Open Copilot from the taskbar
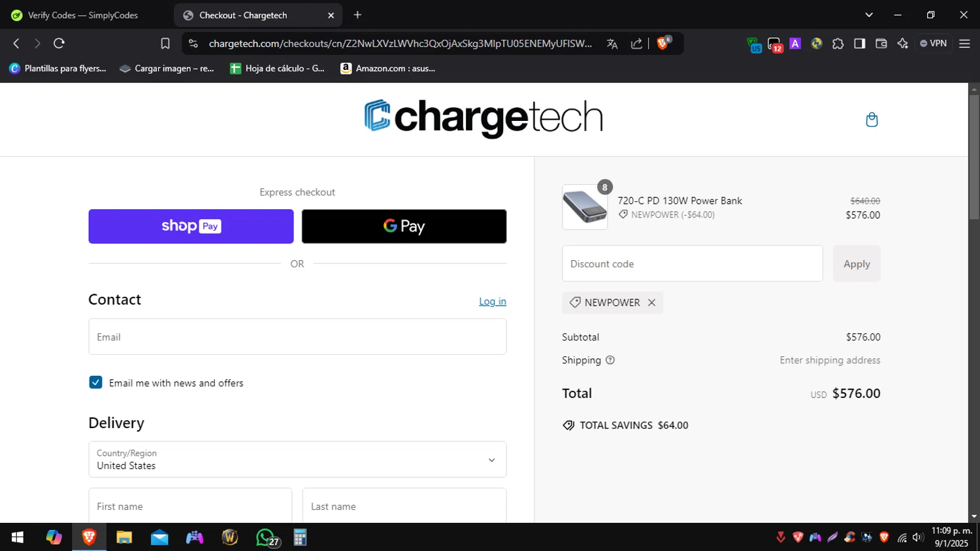980x551 pixels. pyautogui.click(x=54, y=537)
